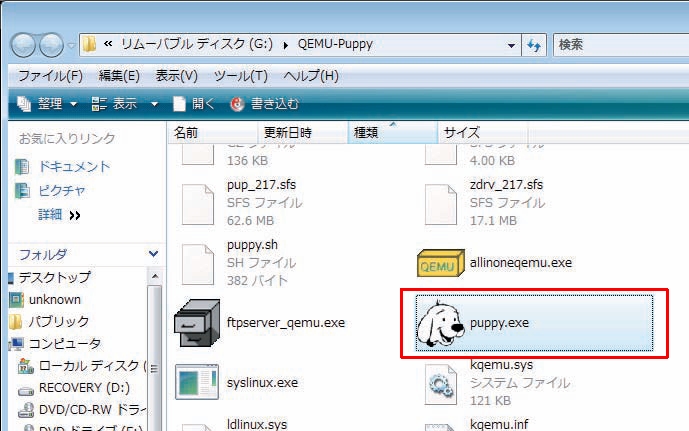
Task: Click the address bar refresh icon
Action: 534,45
